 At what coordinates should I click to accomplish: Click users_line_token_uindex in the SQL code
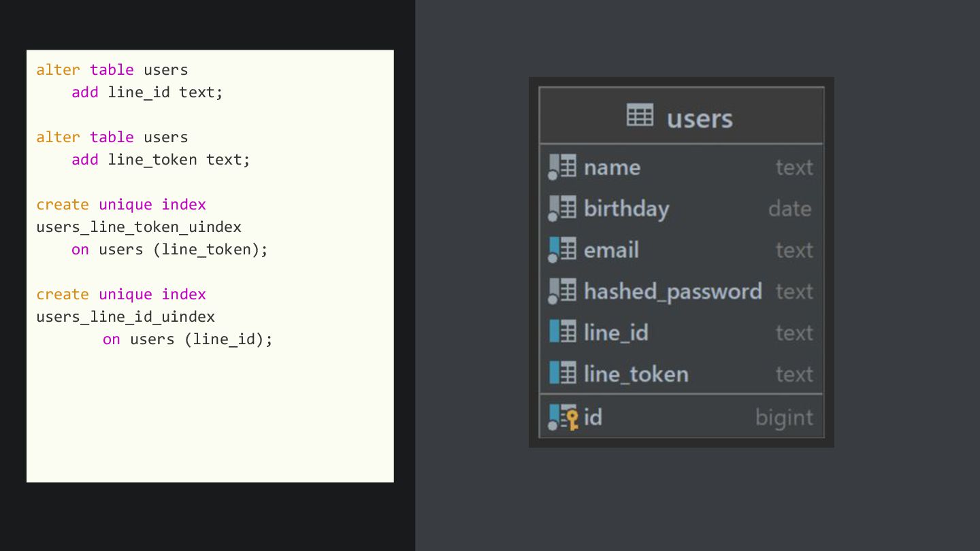139,227
